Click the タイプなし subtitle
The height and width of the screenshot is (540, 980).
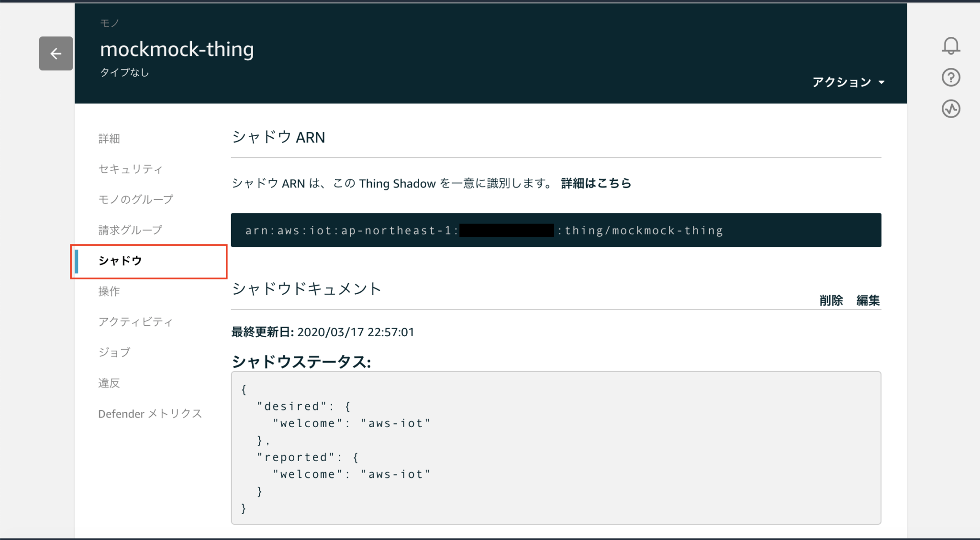click(124, 72)
